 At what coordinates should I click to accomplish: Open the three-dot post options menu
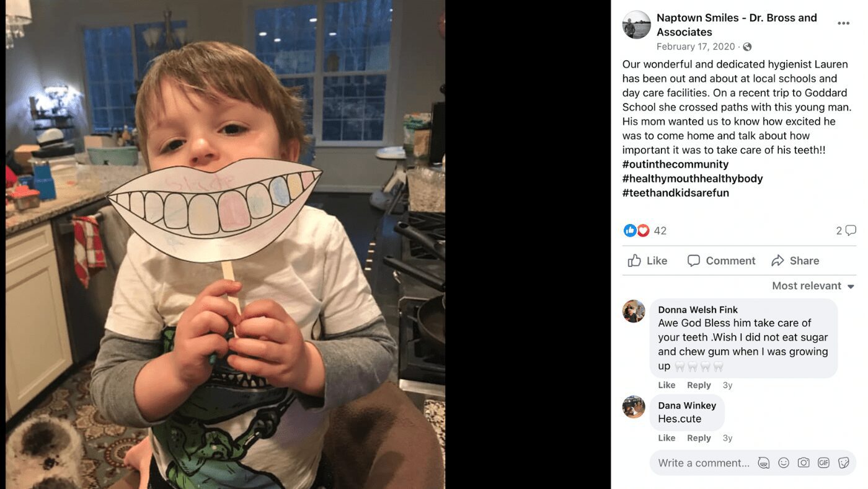(843, 24)
